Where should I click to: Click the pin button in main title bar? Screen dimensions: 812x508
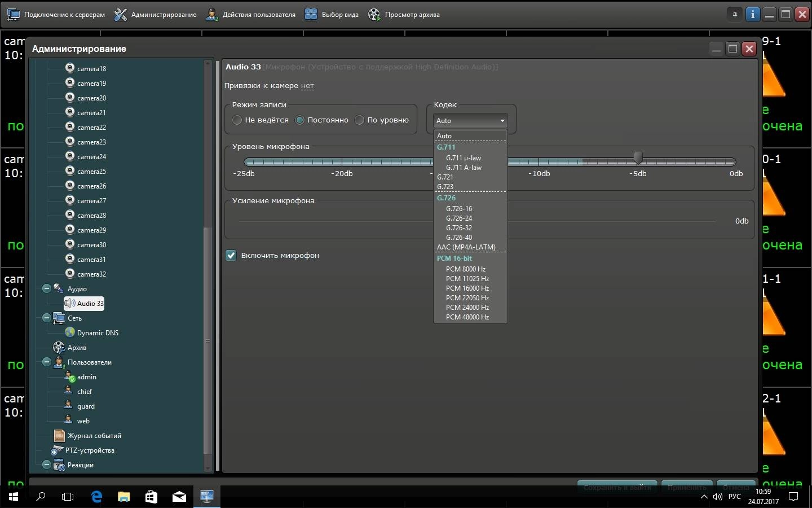[x=735, y=15]
